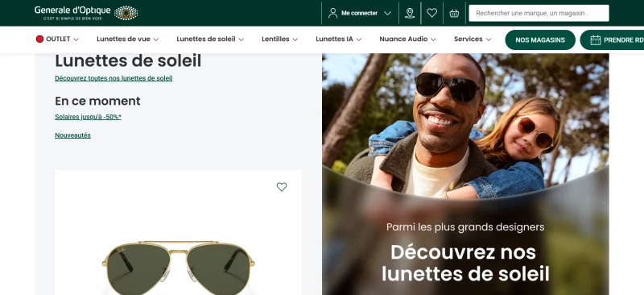The image size is (644, 295).
Task: Open Lunettes de soleil nav menu
Action: (206, 39)
